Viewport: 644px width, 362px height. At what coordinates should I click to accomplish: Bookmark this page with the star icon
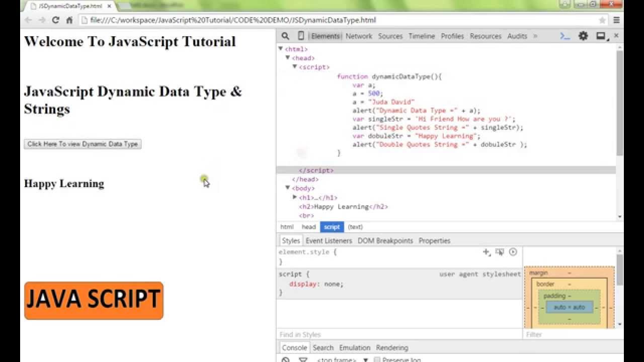[602, 20]
